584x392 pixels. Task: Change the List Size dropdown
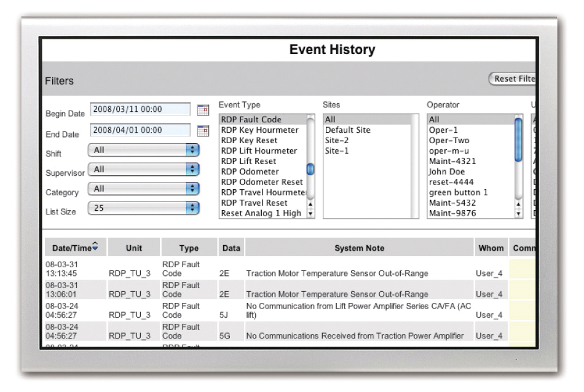point(193,208)
